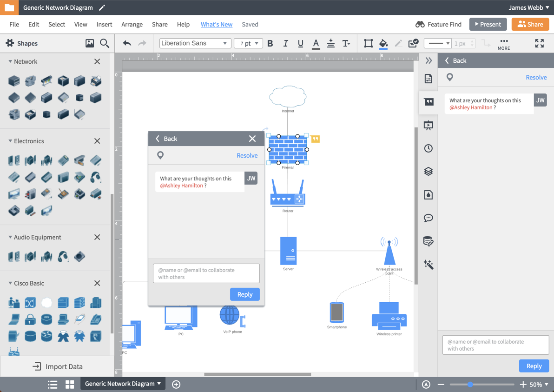Click Resolve on the comment popup
This screenshot has height=392, width=554.
pyautogui.click(x=247, y=155)
